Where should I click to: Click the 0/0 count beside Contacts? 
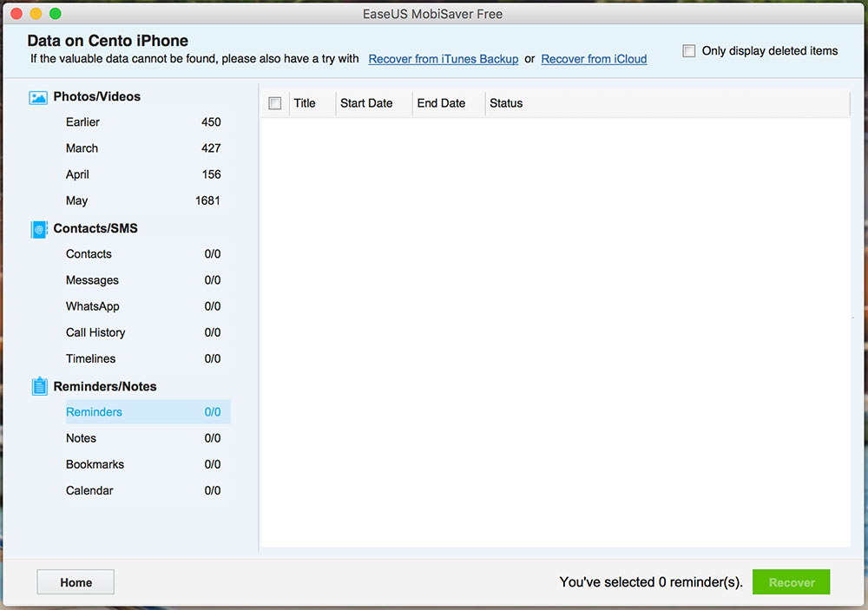tap(213, 254)
